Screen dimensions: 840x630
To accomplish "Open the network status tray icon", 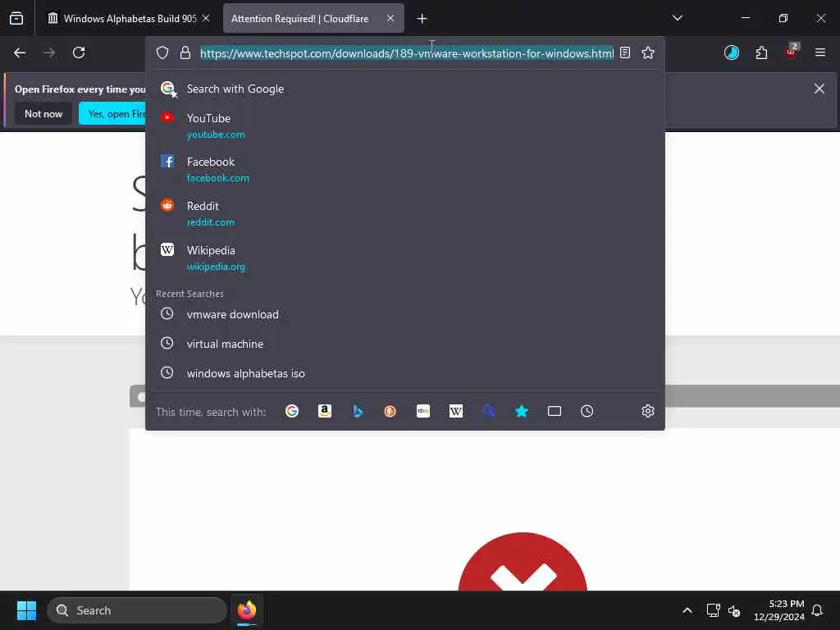I will point(713,610).
